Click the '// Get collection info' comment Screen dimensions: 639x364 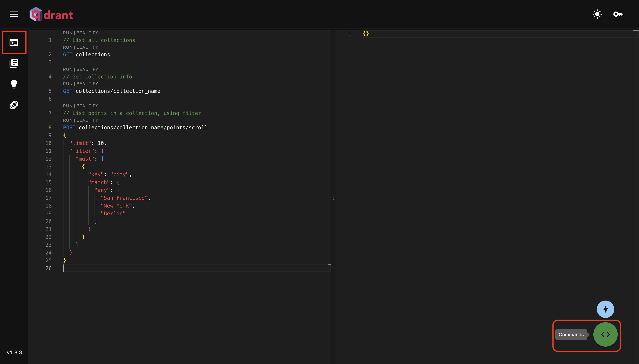pos(98,76)
